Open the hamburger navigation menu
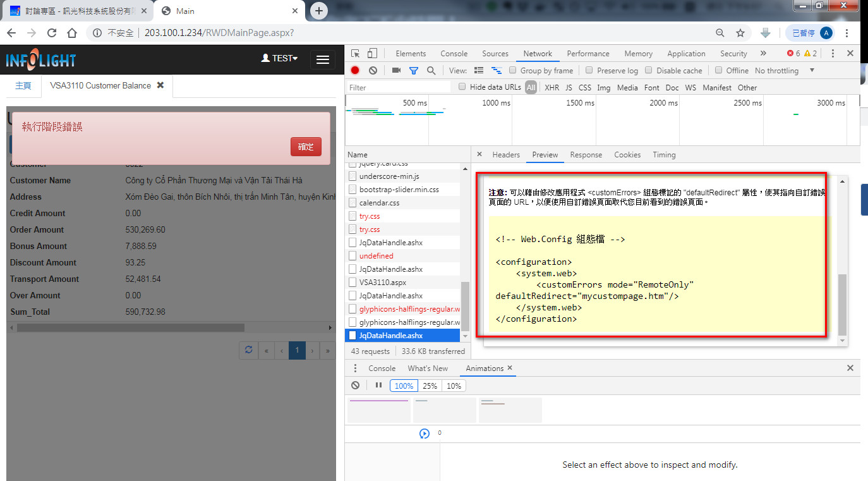868x481 pixels. 322,59
